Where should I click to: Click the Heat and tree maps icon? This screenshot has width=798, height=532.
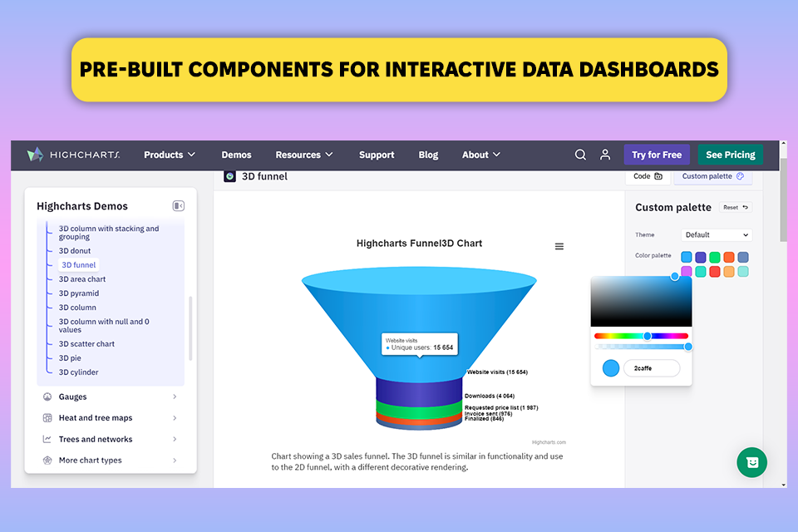pyautogui.click(x=47, y=418)
